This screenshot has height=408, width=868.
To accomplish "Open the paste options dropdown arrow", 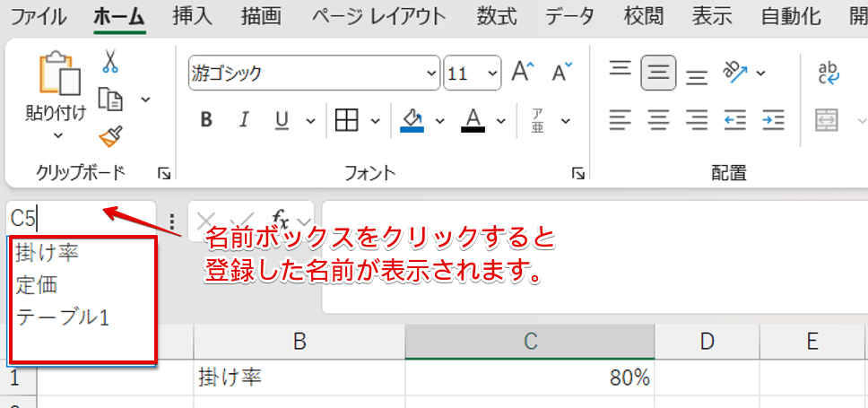I will pos(58,136).
